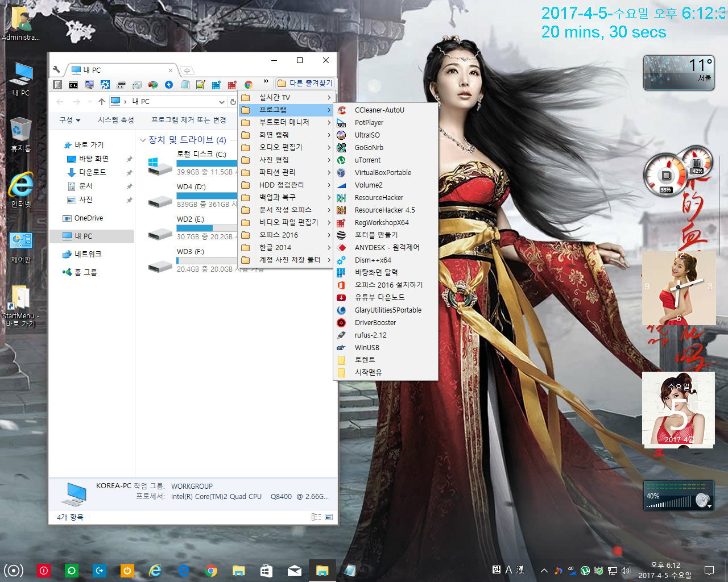Show hidden tray icons chevron
Viewport: 728px width, 582px height.
[544, 571]
